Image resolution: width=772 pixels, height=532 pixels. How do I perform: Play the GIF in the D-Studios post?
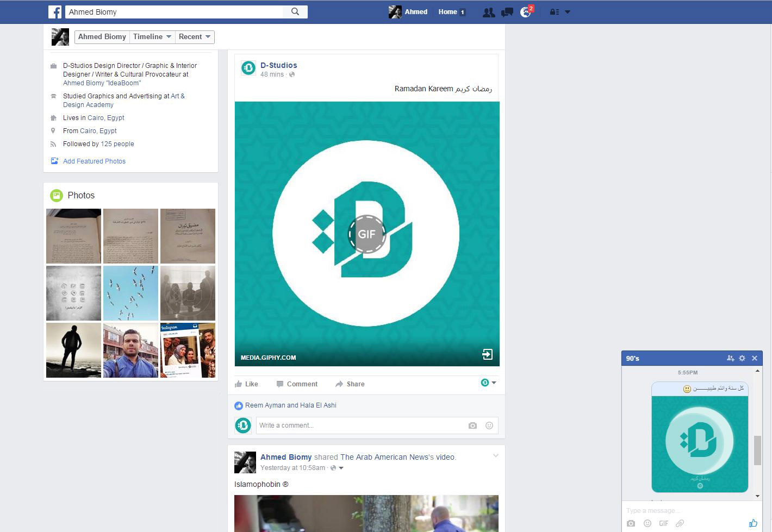point(367,234)
